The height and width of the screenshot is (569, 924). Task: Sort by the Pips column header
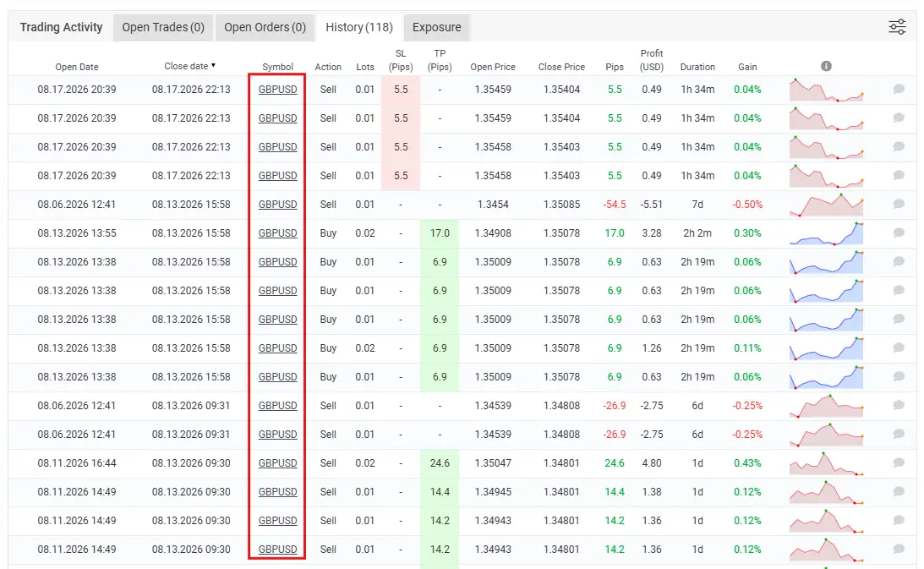click(615, 67)
